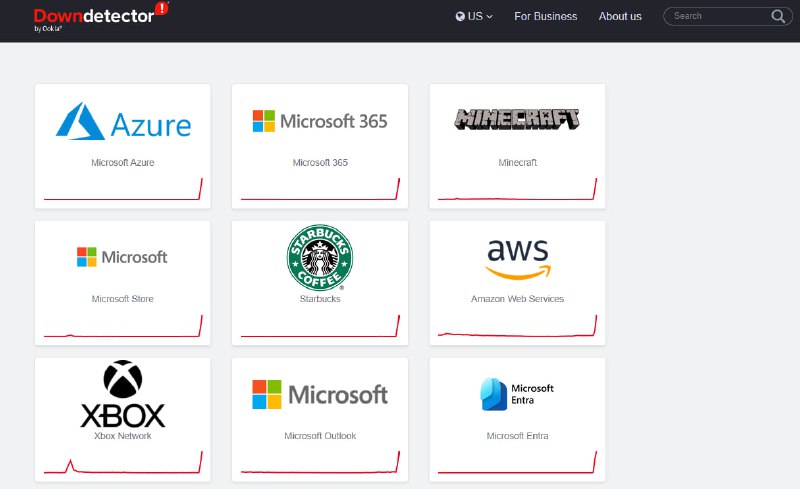Click the Downdetector logo
The width and height of the screenshot is (800, 489).
(101, 16)
